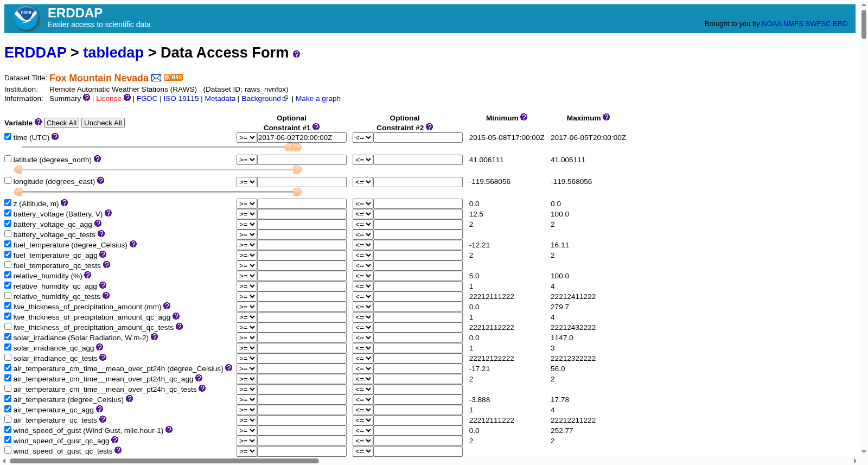Click help icon beside Optional Constraint #1
868x465 pixels.
point(316,127)
